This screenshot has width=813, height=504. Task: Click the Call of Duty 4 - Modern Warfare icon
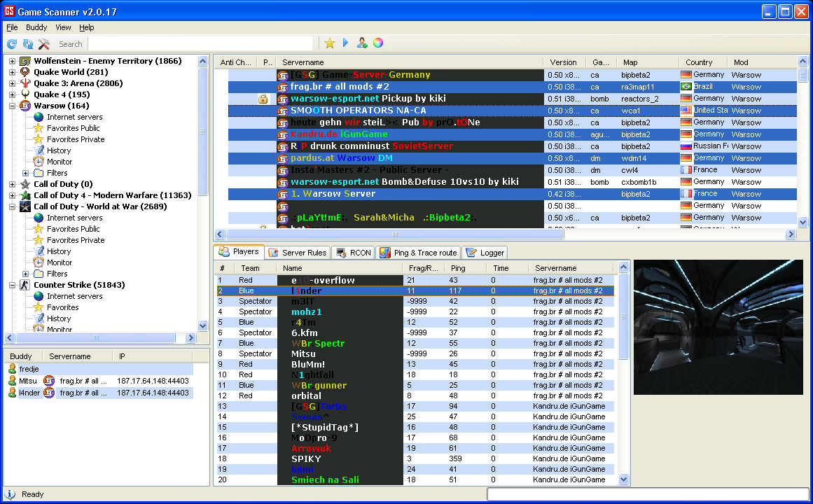(x=25, y=195)
